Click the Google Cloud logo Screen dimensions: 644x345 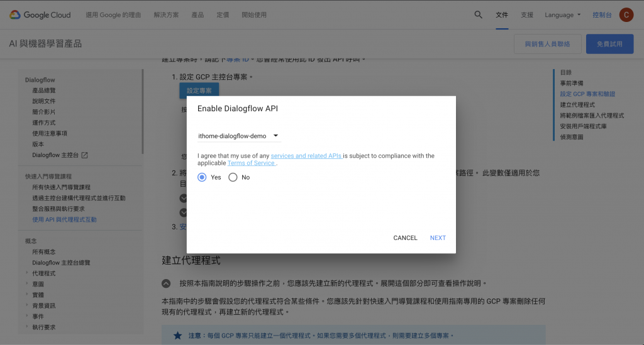(x=40, y=15)
